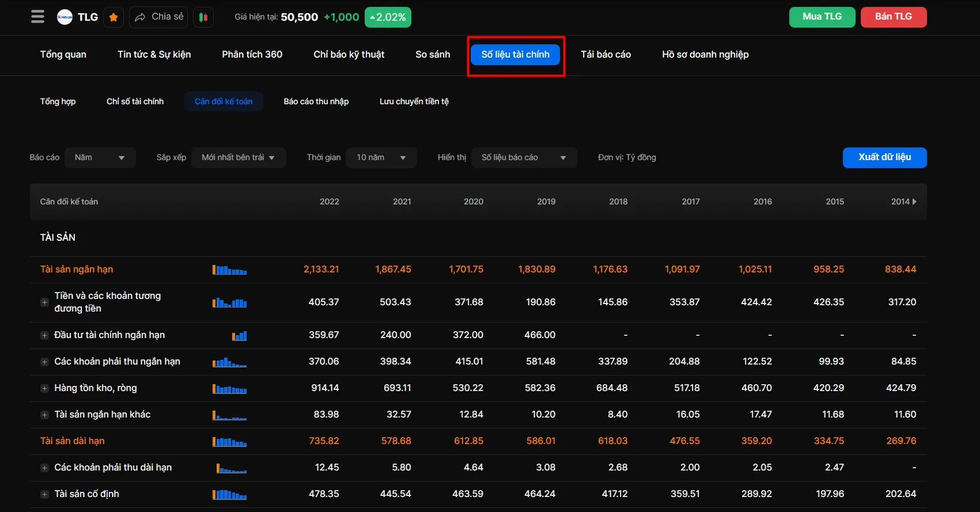The width and height of the screenshot is (980, 512).
Task: Open the Tin tức & Sự kiện tab
Action: 154,55
